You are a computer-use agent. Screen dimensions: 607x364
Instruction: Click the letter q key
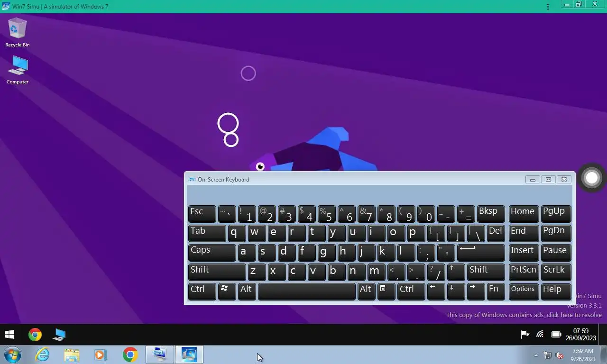coord(237,233)
